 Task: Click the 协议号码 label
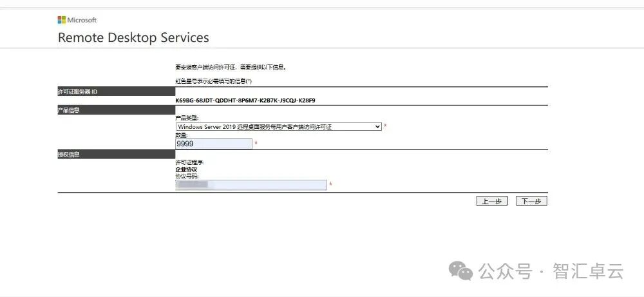tap(187, 177)
